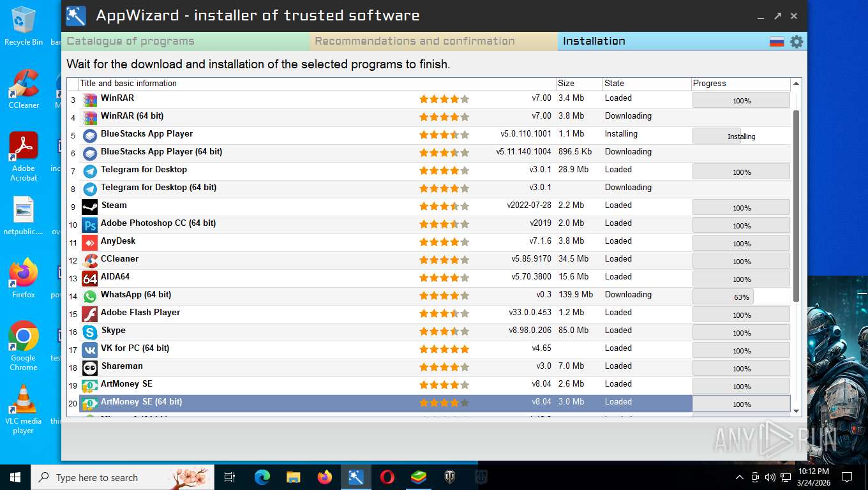Screen dimensions: 868x490
Task: Click BlueStacks Installing progress bar
Action: (x=741, y=136)
